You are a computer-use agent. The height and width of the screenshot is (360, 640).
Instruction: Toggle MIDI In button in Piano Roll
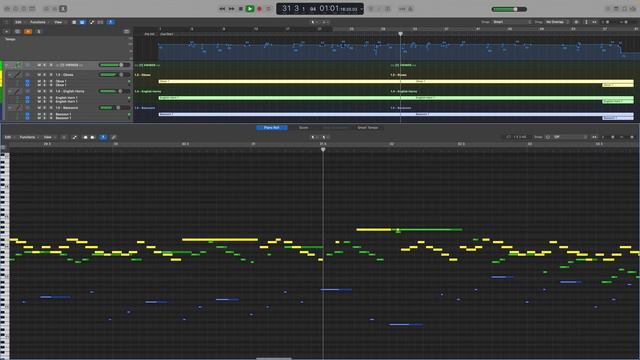(85, 137)
